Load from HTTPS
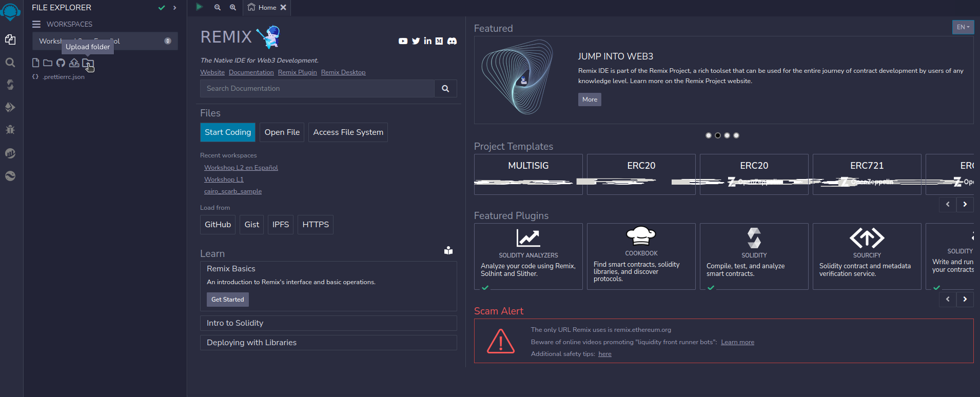Viewport: 980px width, 397px height. [x=316, y=225]
